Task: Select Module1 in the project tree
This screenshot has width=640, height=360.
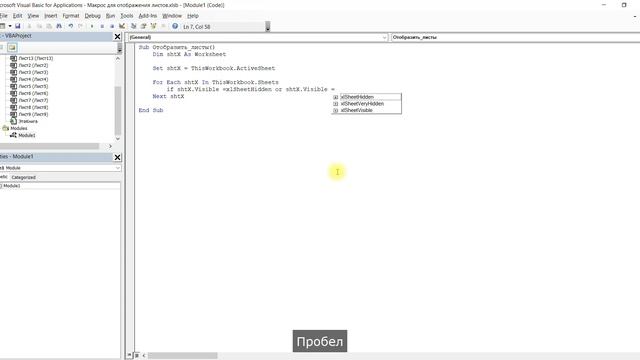Action: click(x=27, y=135)
